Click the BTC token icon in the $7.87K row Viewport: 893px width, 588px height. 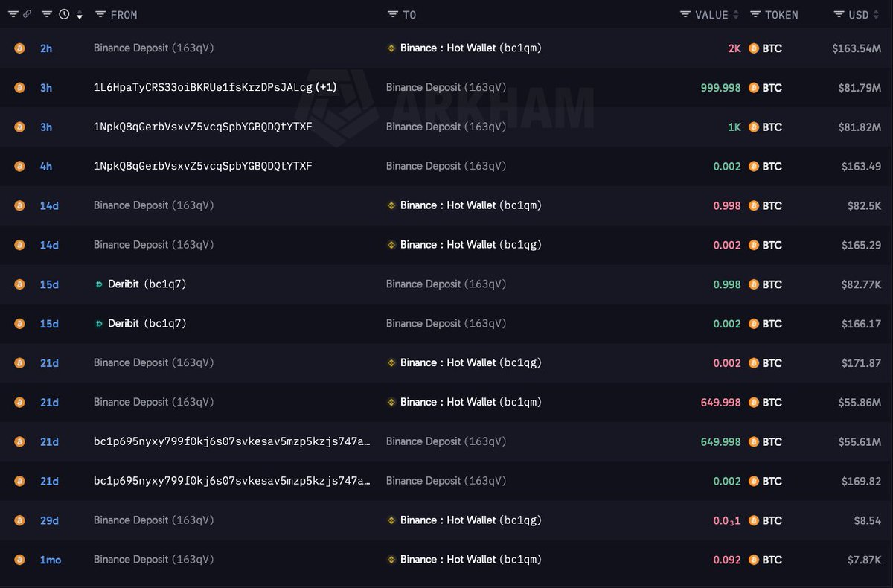[754, 560]
